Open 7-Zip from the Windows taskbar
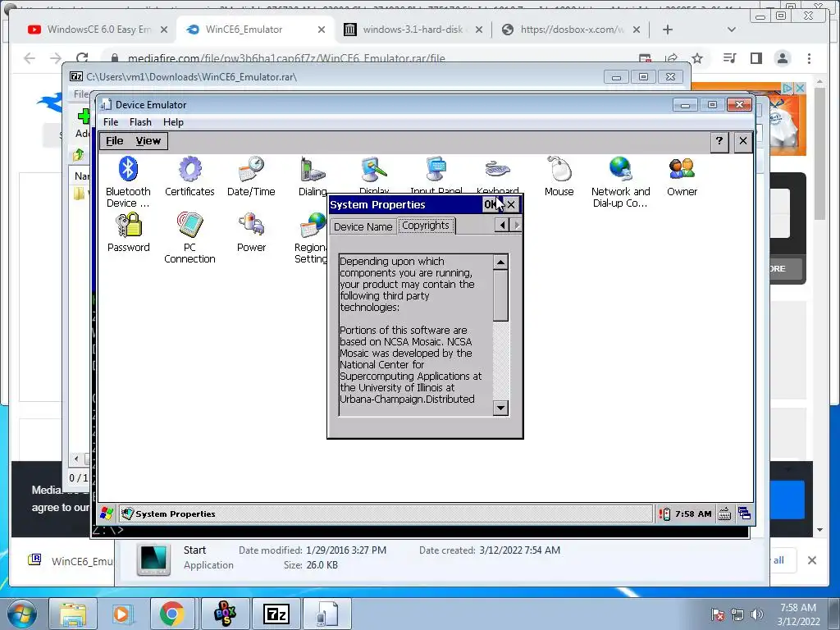The width and height of the screenshot is (840, 630). pos(276,614)
